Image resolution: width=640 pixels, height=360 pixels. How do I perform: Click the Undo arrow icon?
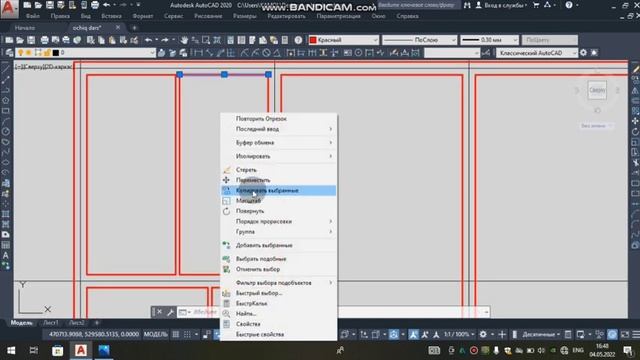point(149,40)
